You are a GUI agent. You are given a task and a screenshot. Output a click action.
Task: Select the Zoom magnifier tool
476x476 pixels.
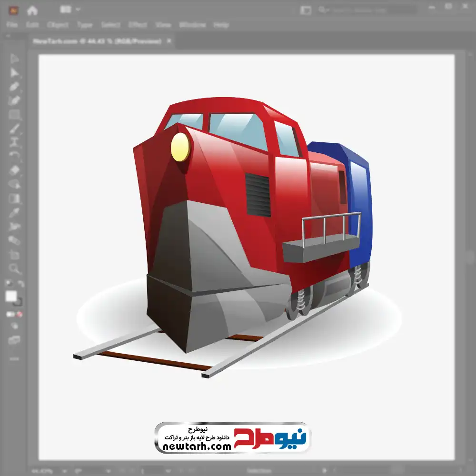(x=14, y=268)
